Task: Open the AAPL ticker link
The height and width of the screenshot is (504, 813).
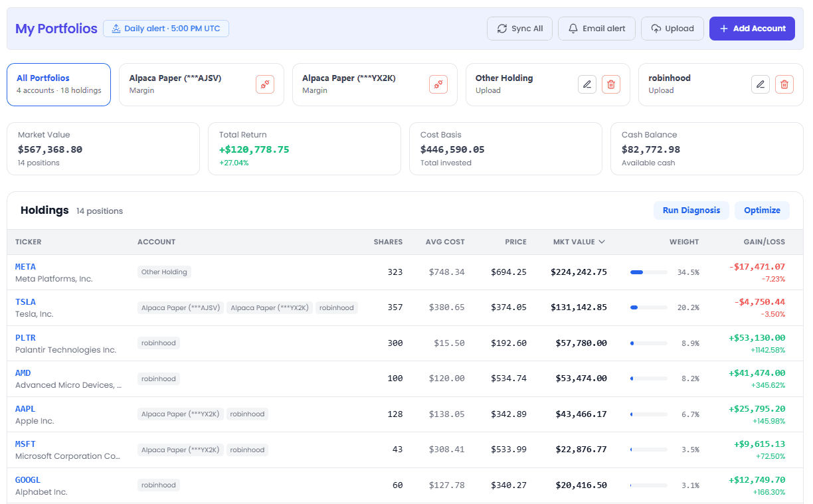Action: 25,409
